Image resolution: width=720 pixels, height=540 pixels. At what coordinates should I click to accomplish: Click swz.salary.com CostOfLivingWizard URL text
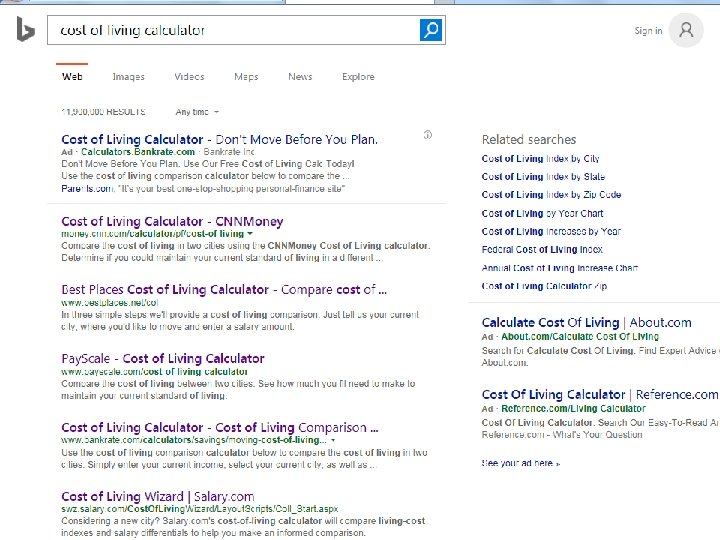[x=200, y=509]
